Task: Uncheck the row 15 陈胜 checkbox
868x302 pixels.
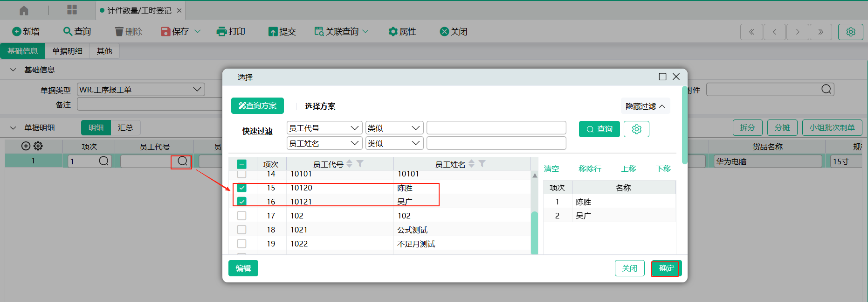Action: pyautogui.click(x=241, y=188)
